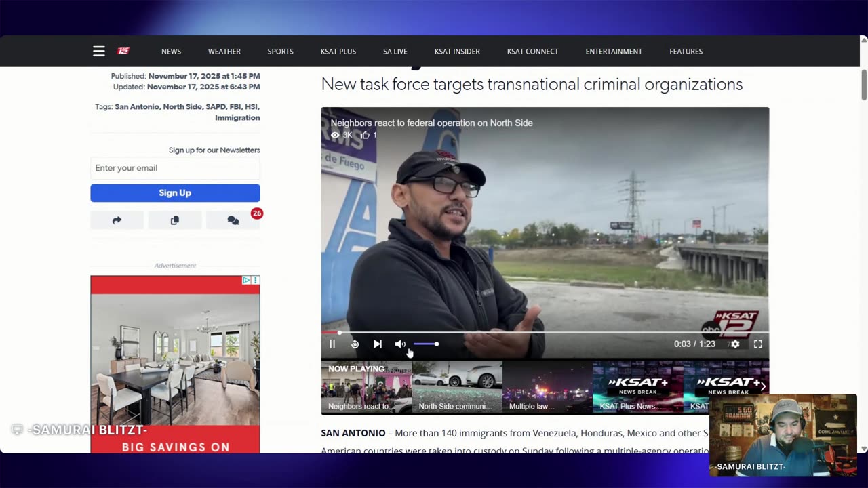Click the video title 'Neighbors react to federal operation'
Image resolution: width=868 pixels, height=488 pixels.
click(431, 123)
